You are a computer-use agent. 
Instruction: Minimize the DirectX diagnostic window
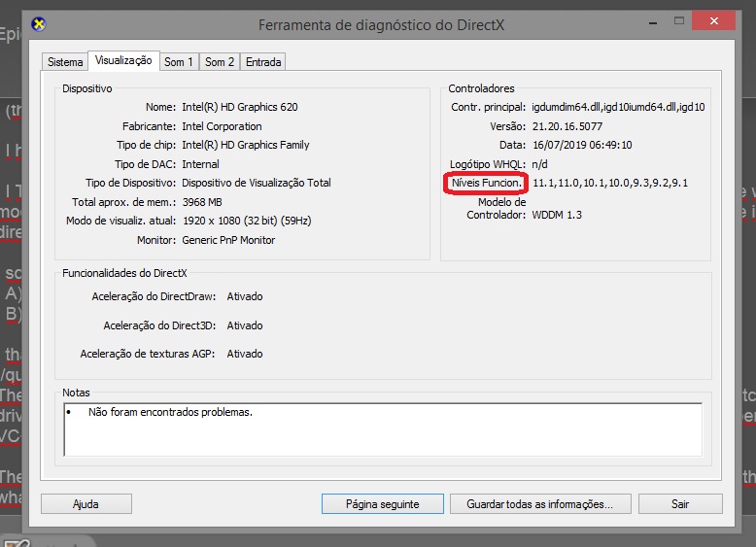653,21
